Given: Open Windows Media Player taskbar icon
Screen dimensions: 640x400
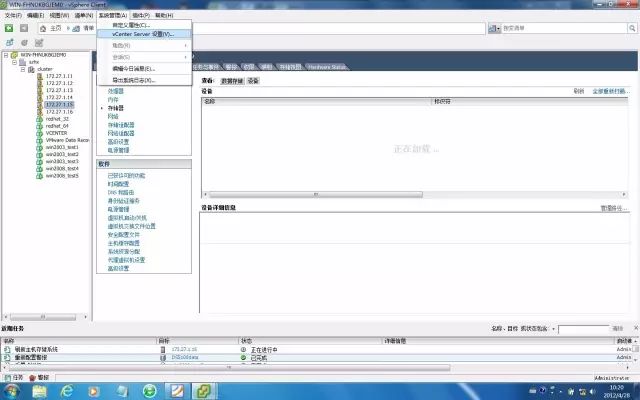Looking at the screenshot, I should tap(93, 392).
